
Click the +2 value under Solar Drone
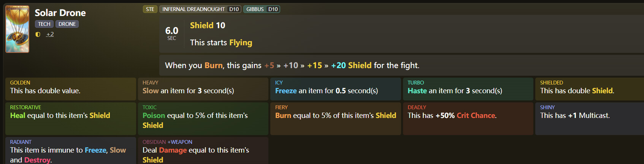50,34
